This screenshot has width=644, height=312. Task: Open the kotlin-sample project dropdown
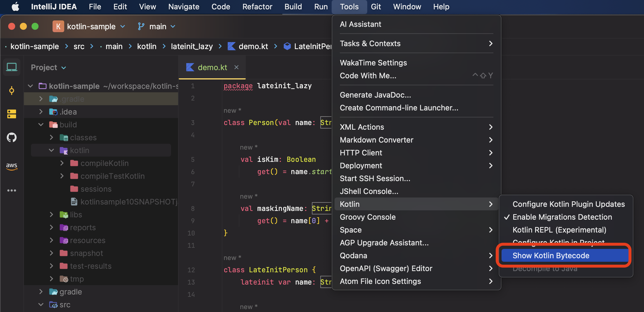point(123,27)
